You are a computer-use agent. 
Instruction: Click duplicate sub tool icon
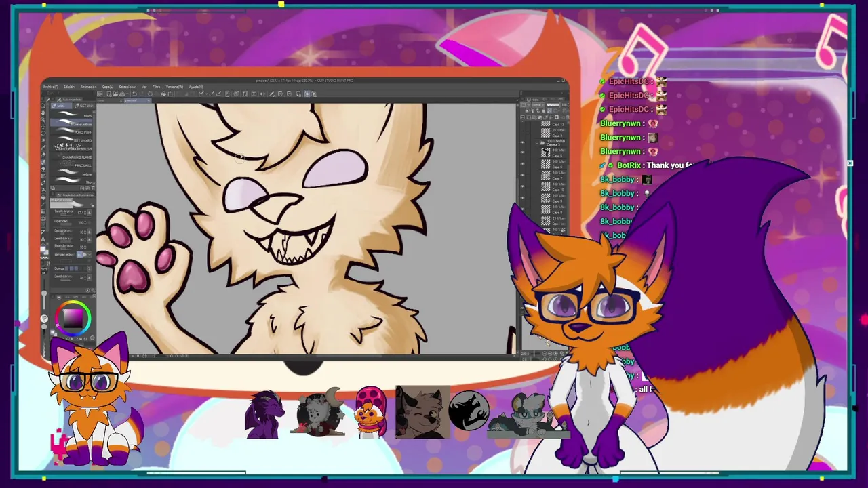87,188
